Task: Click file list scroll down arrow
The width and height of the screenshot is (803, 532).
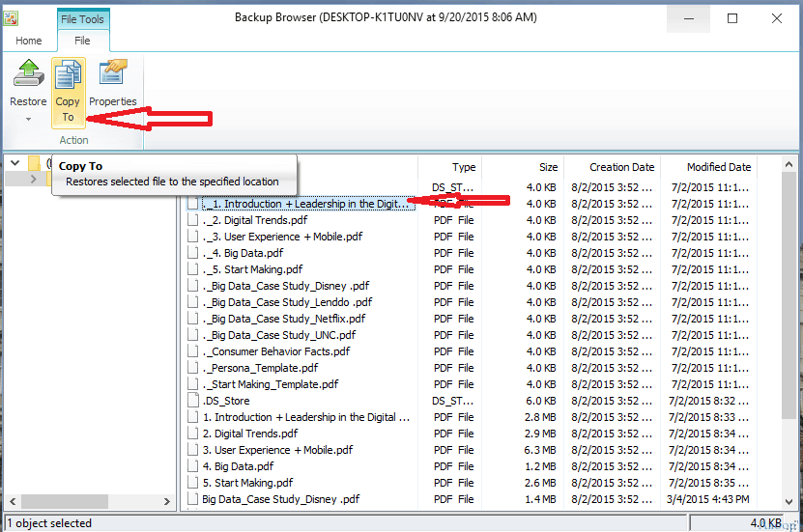Action: pos(789,502)
